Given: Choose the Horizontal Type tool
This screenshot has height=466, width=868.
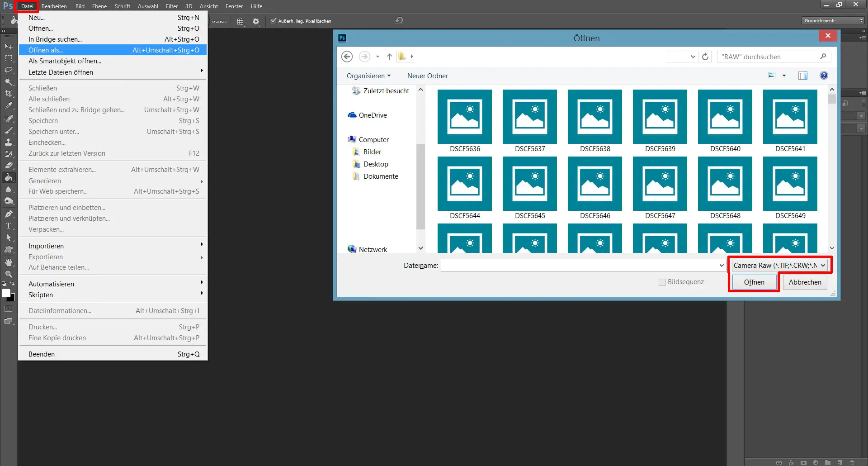Looking at the screenshot, I should pos(9,226).
